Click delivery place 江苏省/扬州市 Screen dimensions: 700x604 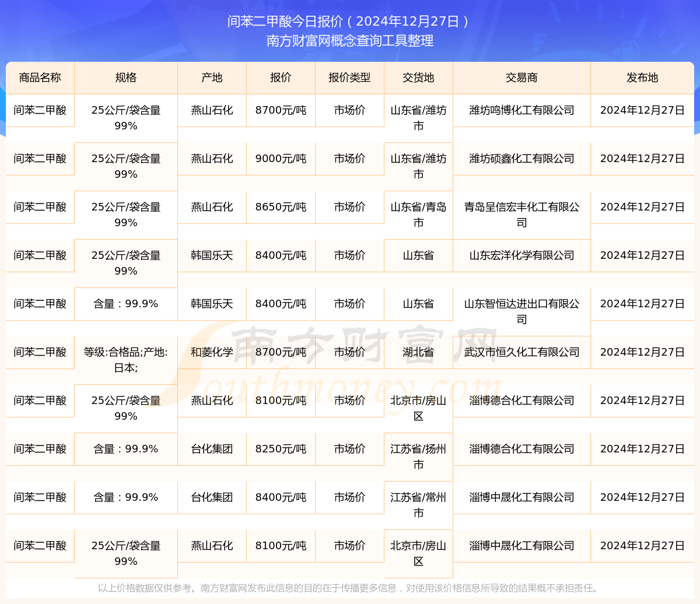pyautogui.click(x=418, y=456)
